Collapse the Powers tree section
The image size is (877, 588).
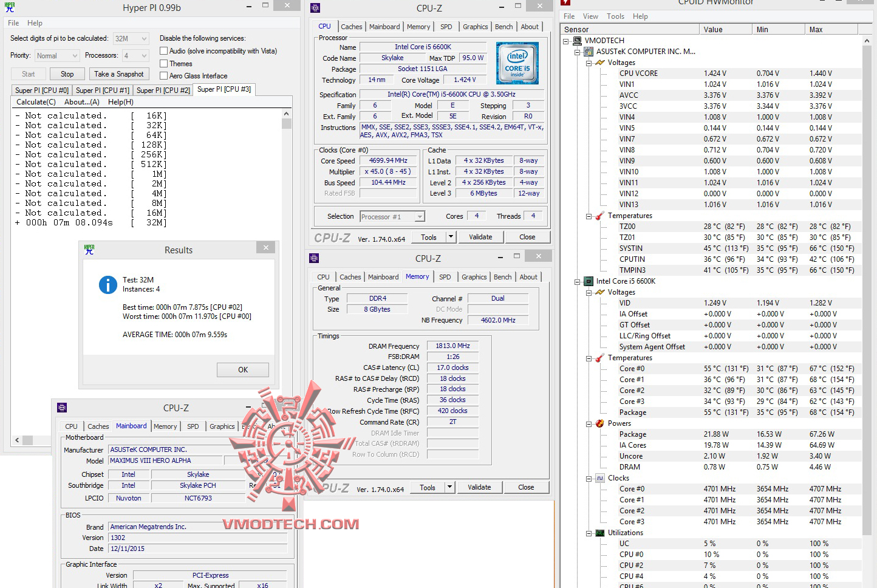pyautogui.click(x=589, y=423)
